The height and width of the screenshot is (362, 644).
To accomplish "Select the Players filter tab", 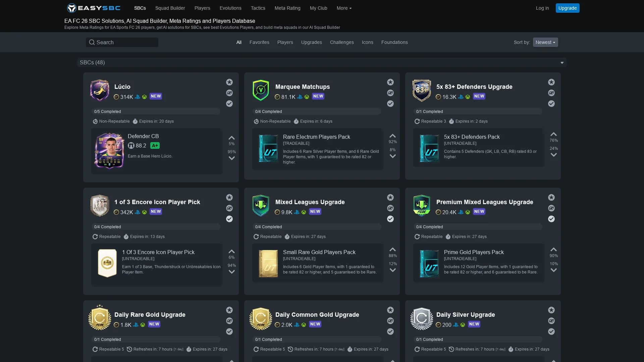I will (x=285, y=42).
